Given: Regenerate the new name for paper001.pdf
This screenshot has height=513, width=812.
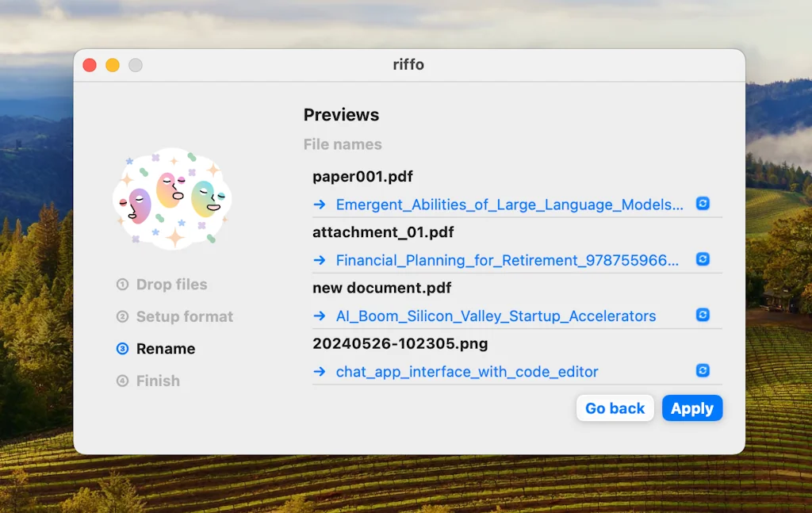Looking at the screenshot, I should pyautogui.click(x=703, y=204).
